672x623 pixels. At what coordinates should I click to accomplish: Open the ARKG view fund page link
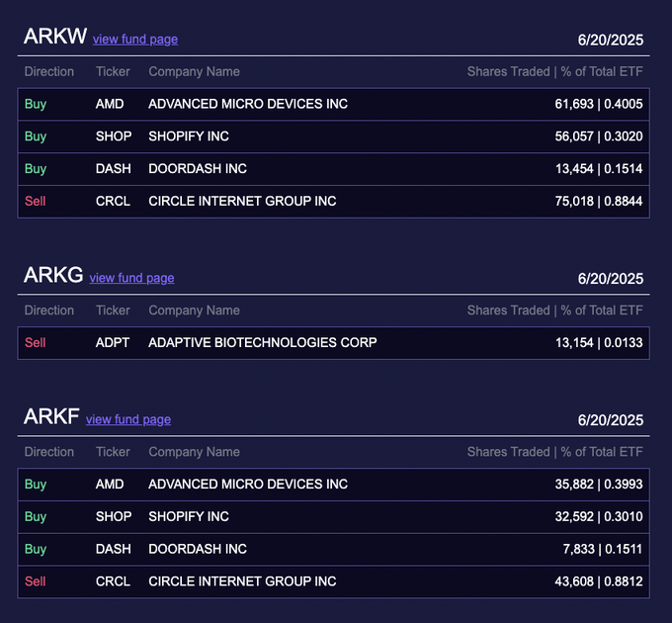(x=131, y=278)
